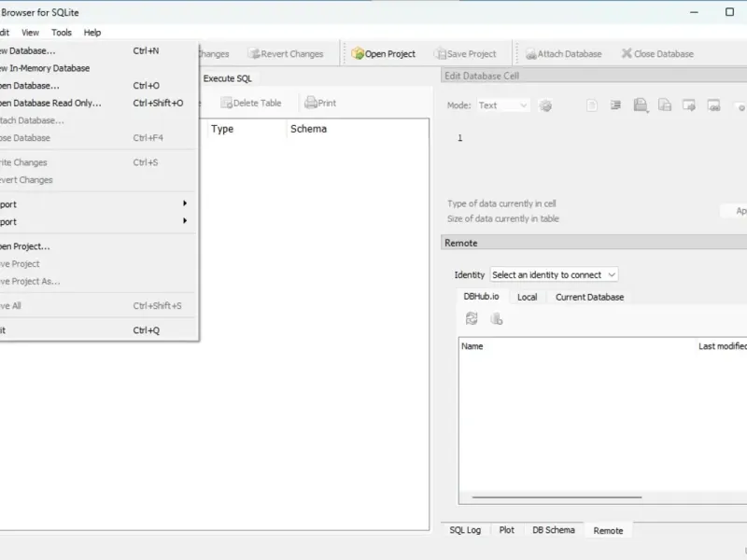Click the blank page icon in Edit Cell toolbar
The image size is (747, 560).
tap(592, 105)
